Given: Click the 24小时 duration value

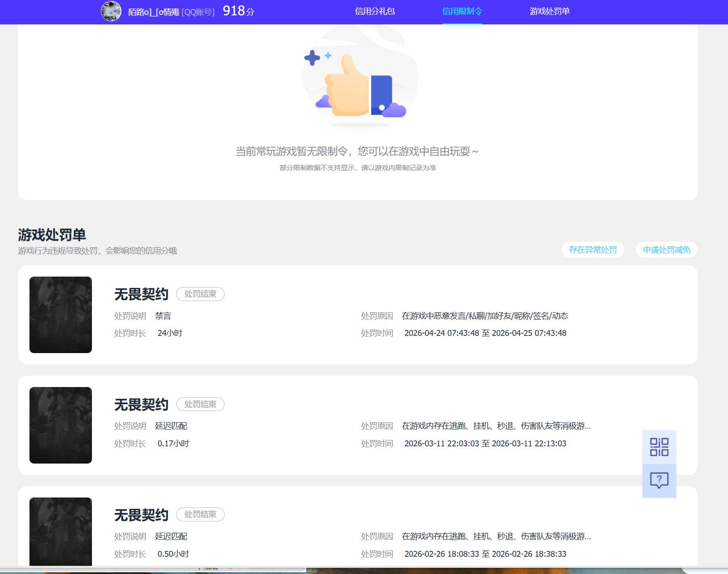Looking at the screenshot, I should point(170,333).
